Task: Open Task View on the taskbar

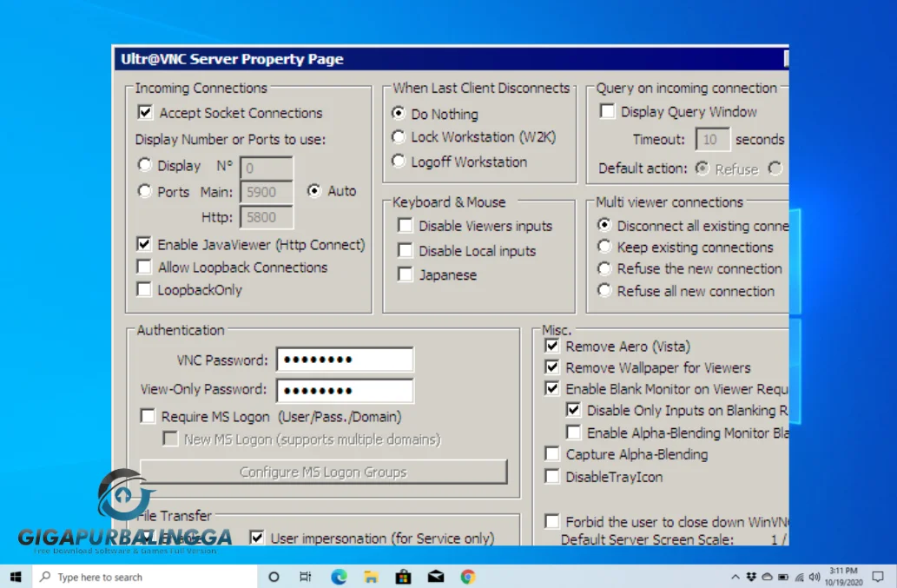Action: pos(306,576)
